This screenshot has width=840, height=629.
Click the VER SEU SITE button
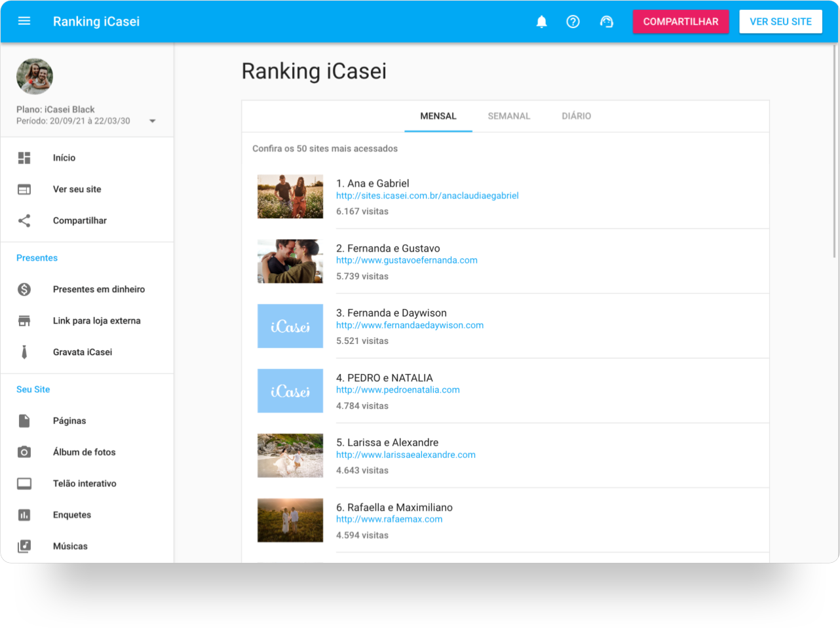click(x=781, y=22)
